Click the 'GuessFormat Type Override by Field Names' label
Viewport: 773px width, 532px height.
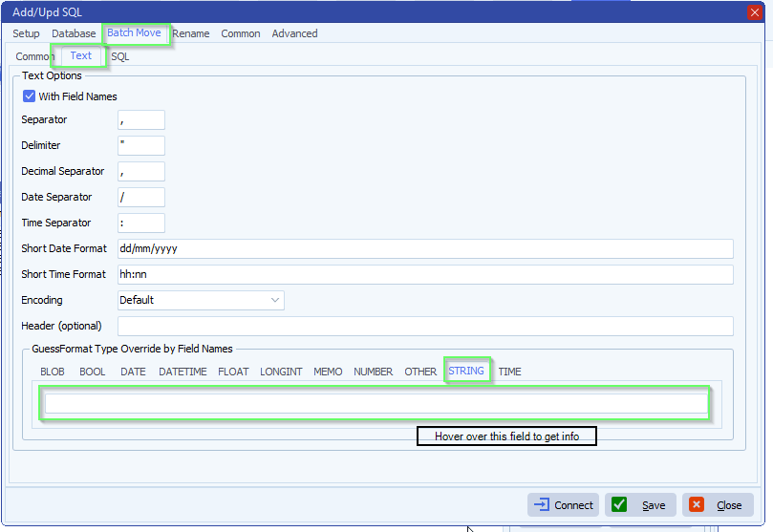click(x=132, y=349)
